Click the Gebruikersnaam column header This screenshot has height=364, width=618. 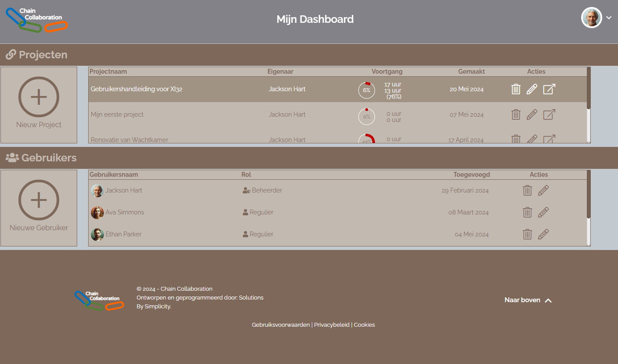pos(114,175)
